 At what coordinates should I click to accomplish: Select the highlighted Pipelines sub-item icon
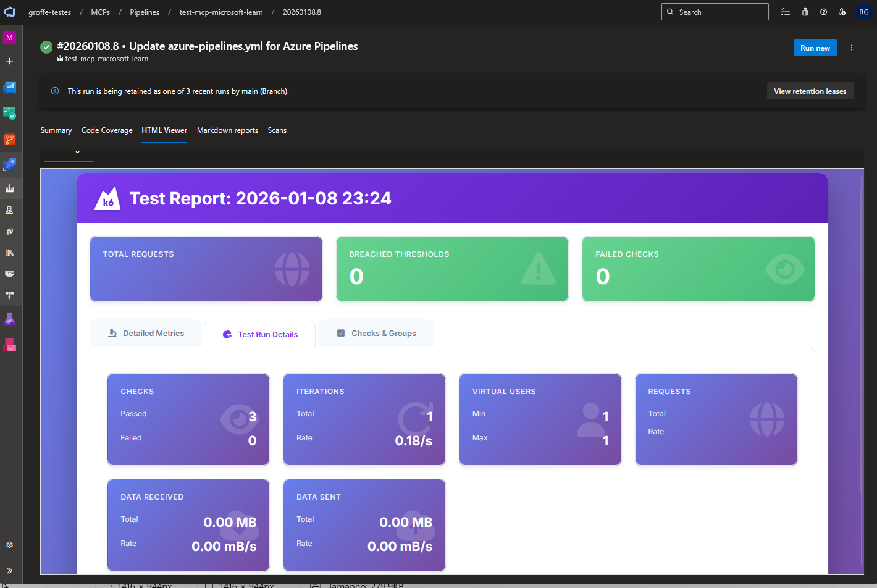9,188
